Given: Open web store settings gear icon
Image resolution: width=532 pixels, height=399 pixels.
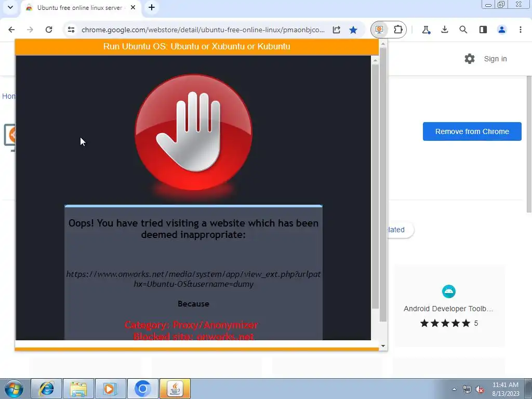Looking at the screenshot, I should (470, 59).
